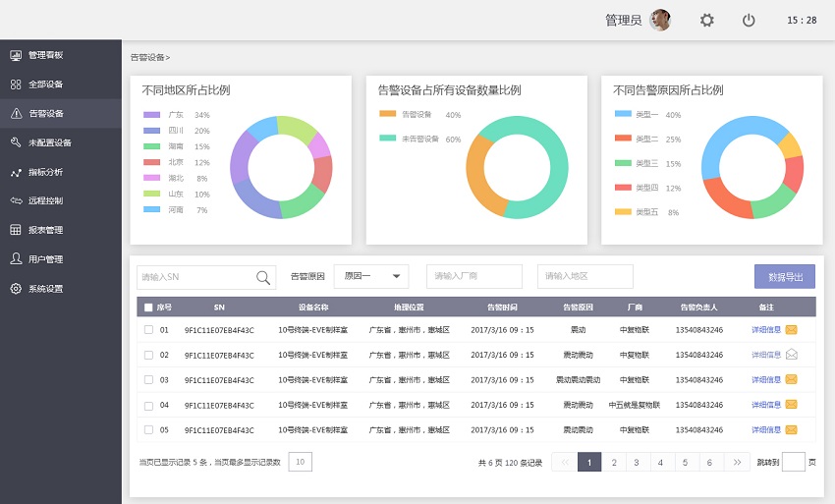Click the 请输入厂商 input field

[x=473, y=276]
